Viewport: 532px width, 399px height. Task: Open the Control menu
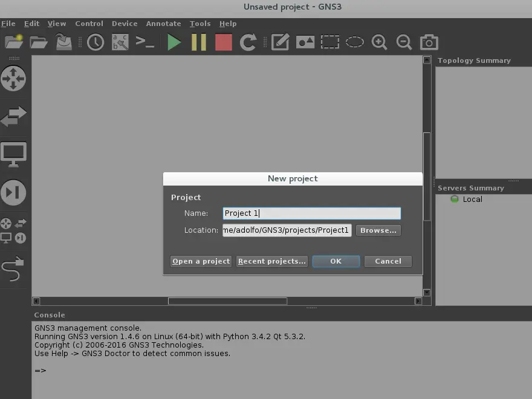[89, 24]
